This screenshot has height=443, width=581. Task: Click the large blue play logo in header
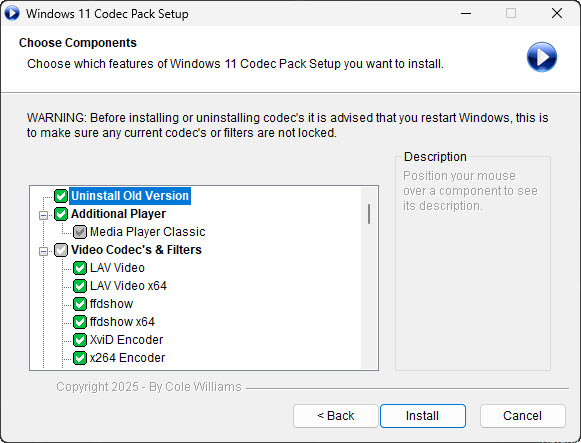point(542,57)
